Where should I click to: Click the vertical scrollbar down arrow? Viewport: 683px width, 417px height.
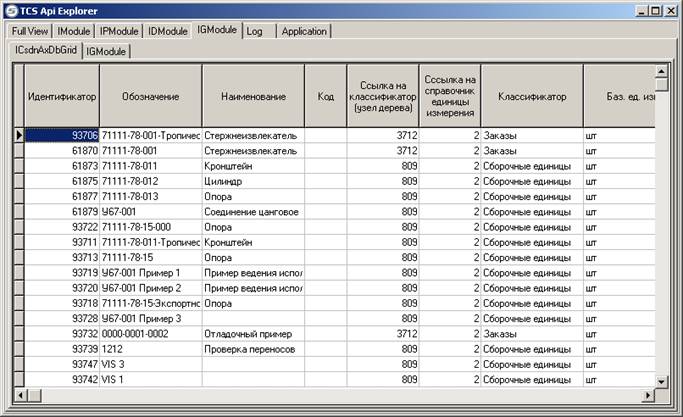pyautogui.click(x=660, y=380)
